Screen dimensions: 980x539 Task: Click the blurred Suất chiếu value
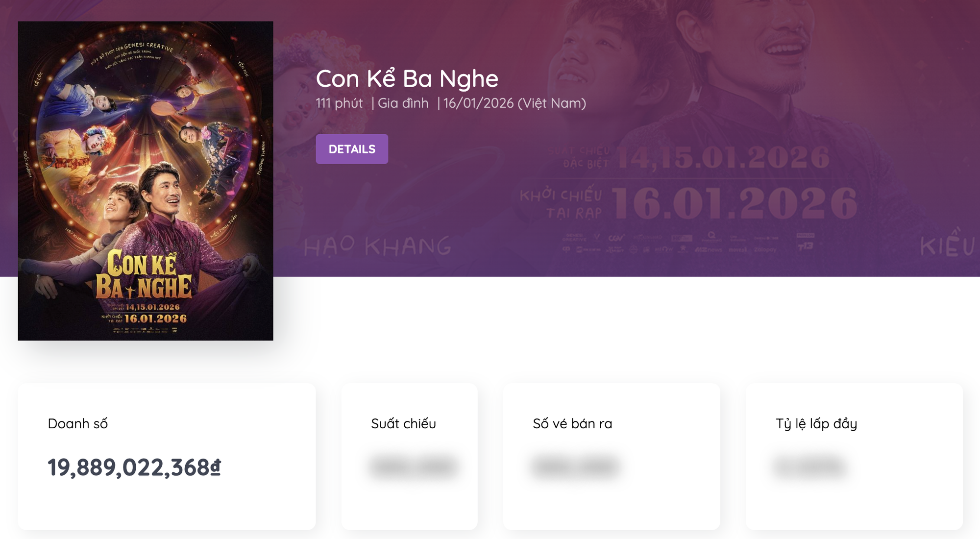point(414,466)
